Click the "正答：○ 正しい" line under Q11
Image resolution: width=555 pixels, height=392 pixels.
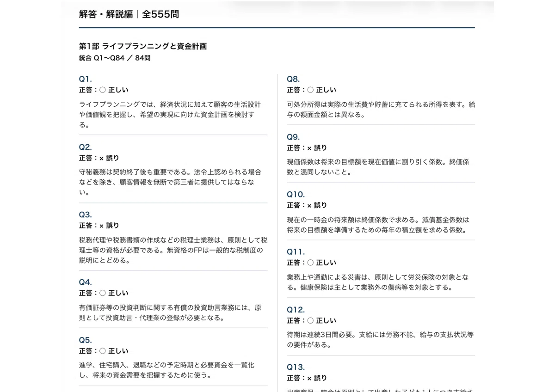[x=312, y=263]
